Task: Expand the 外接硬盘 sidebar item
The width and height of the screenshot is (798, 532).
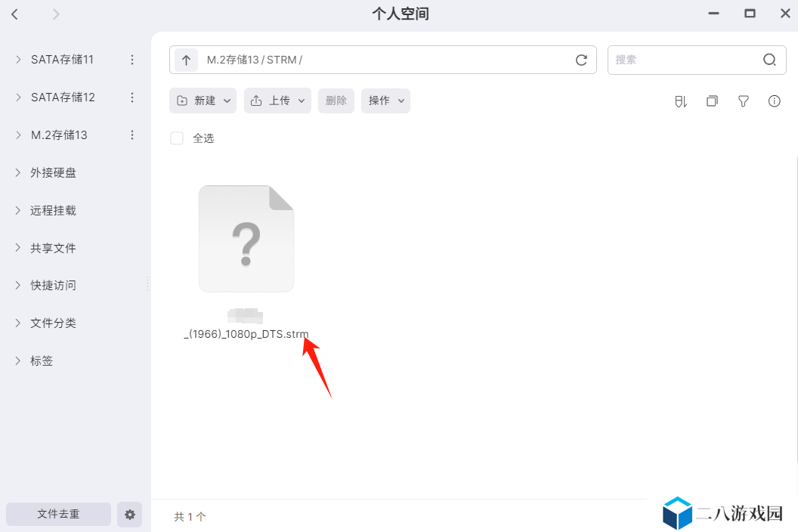Action: (53, 172)
